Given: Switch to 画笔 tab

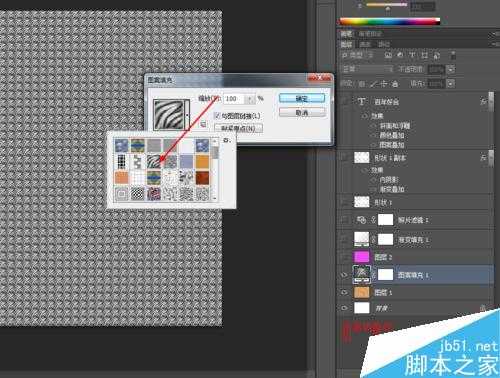Looking at the screenshot, I should point(346,34).
